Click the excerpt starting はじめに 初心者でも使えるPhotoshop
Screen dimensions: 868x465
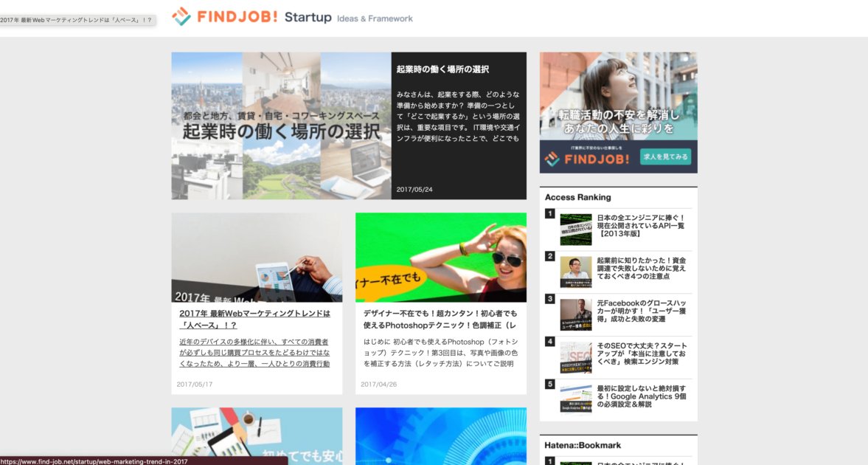pyautogui.click(x=441, y=353)
